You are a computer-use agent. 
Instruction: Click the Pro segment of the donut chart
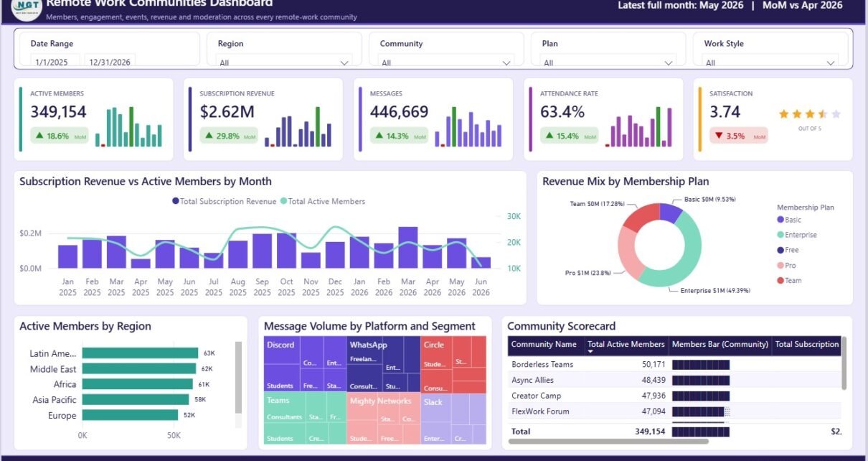tap(630, 253)
